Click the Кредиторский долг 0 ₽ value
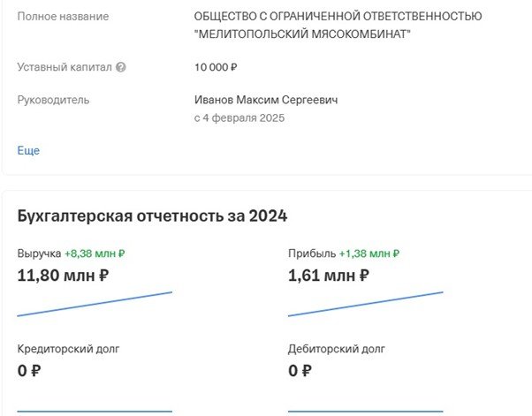532x416 pixels. 29,370
